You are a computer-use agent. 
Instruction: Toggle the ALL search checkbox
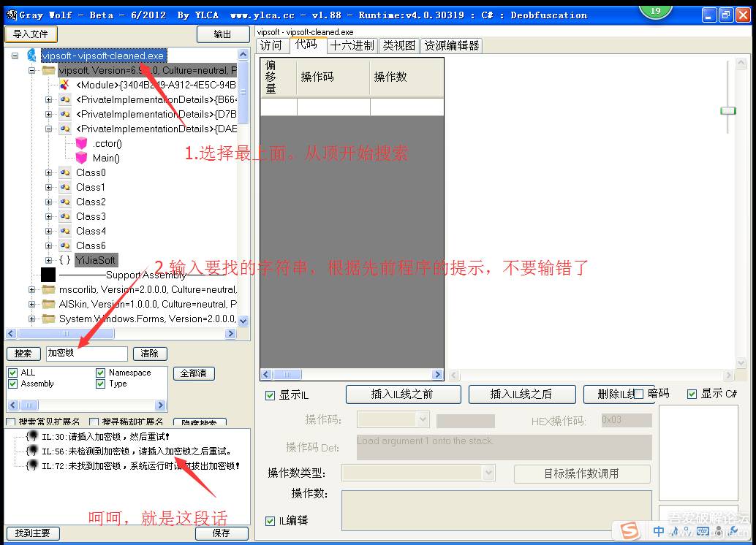13,373
